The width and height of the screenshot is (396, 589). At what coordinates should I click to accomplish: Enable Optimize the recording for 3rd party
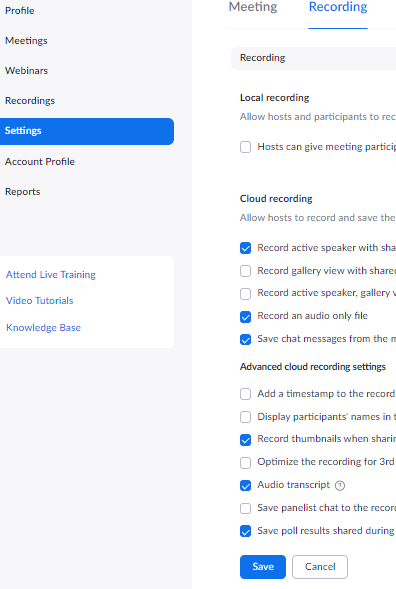point(245,462)
